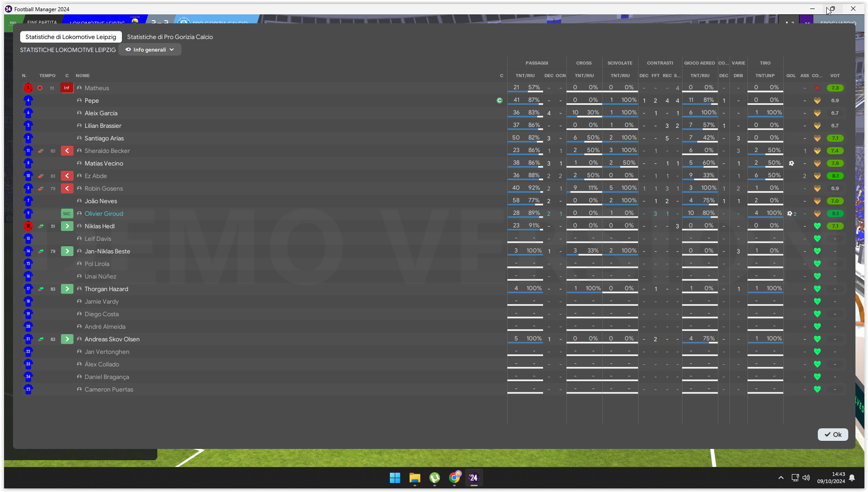Sort by the TEMPO column header

47,75
